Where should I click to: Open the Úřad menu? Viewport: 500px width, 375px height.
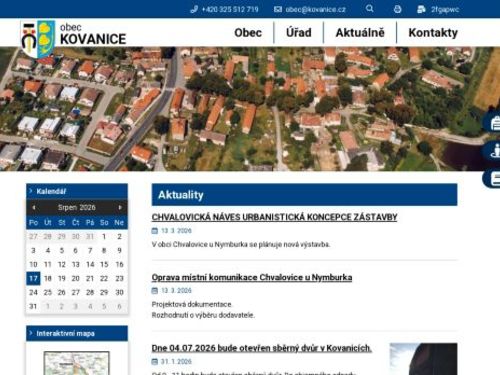tap(299, 33)
